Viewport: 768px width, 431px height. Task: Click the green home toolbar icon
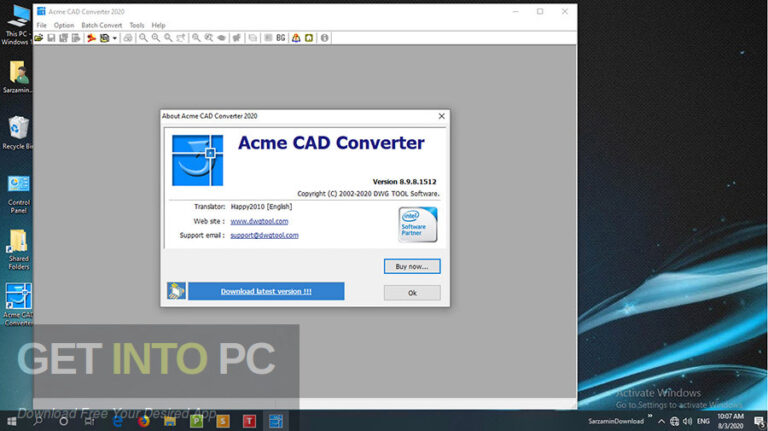point(309,38)
